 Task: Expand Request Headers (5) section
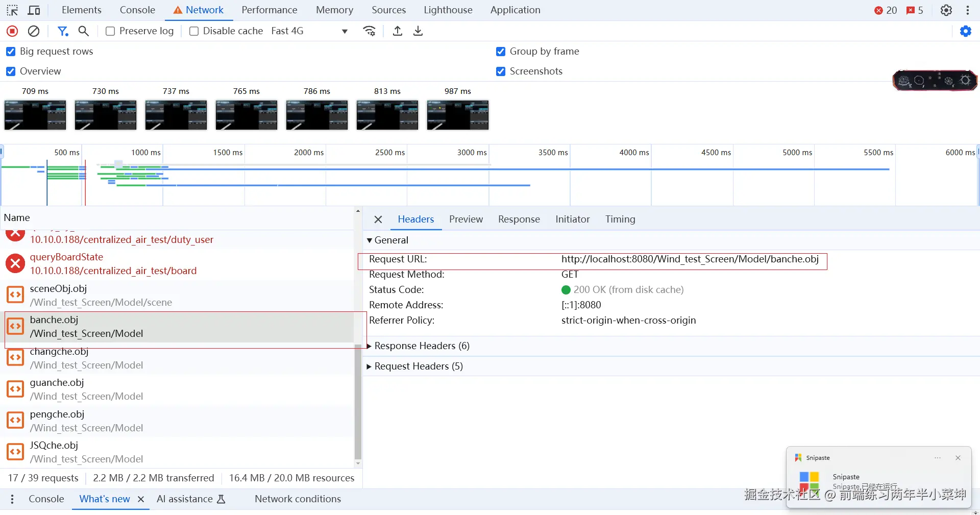pyautogui.click(x=414, y=366)
